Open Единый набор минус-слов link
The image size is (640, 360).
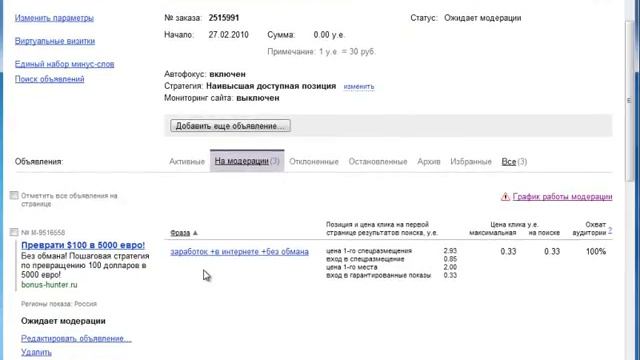(x=64, y=64)
